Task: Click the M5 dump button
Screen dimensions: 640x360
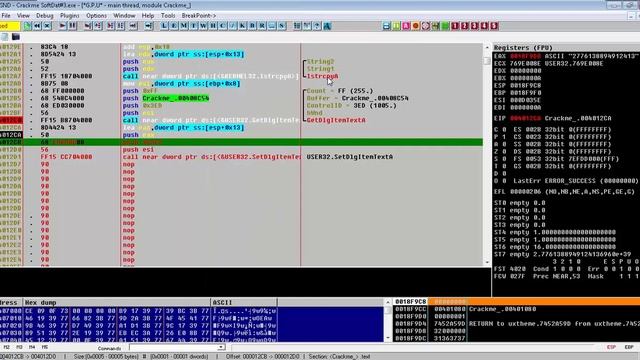Action: click(45, 347)
